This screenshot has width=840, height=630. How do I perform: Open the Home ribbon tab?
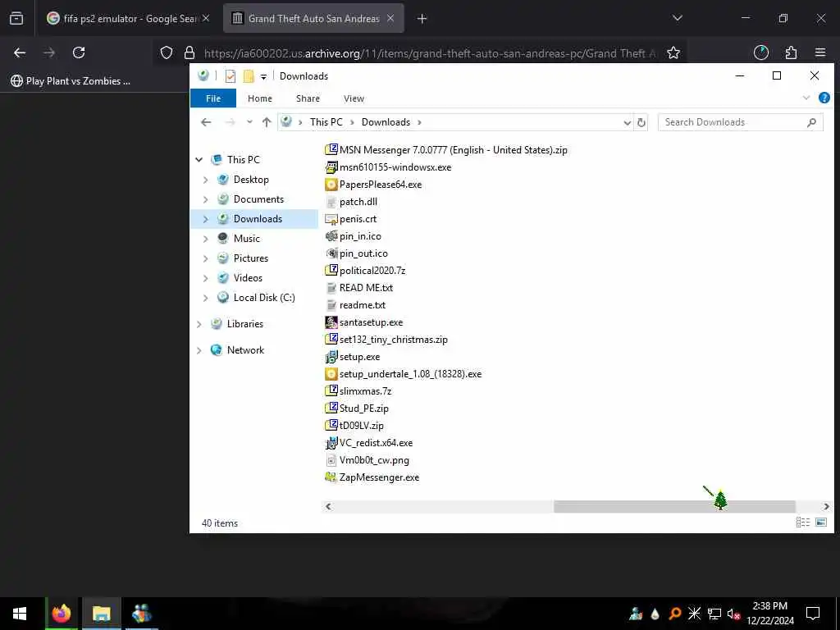[260, 98]
